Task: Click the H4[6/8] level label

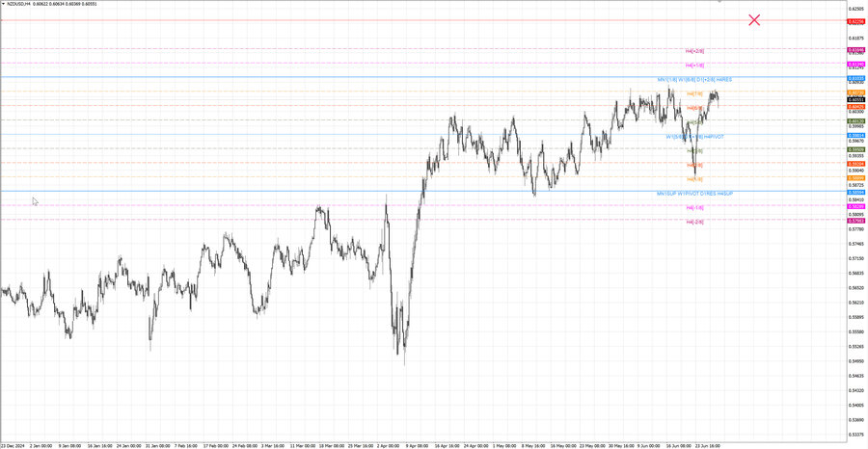Action: click(x=694, y=108)
